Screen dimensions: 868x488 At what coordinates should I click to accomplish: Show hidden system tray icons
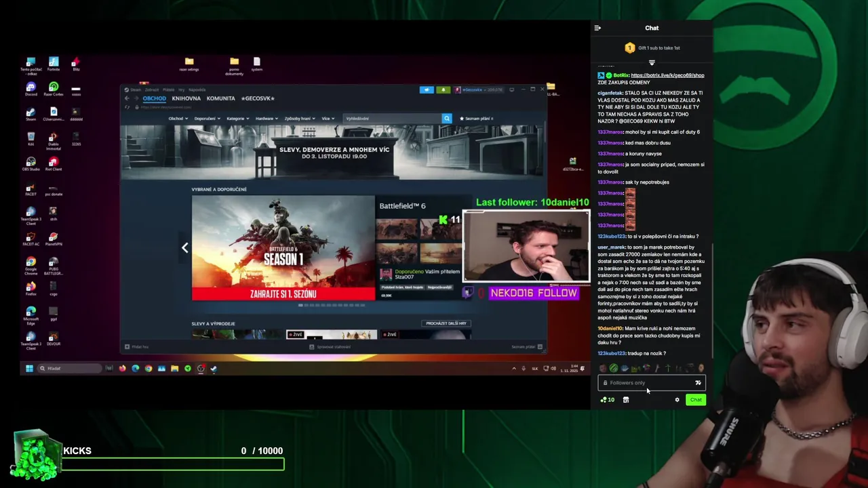(x=514, y=369)
